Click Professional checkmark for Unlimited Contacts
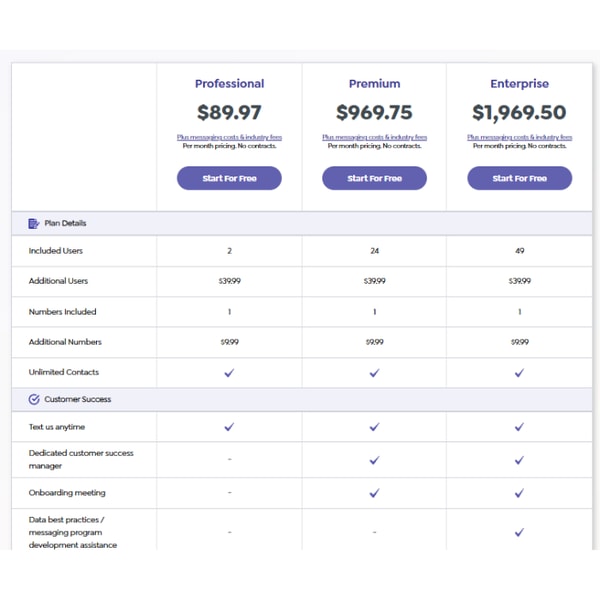The image size is (600, 600). click(229, 373)
